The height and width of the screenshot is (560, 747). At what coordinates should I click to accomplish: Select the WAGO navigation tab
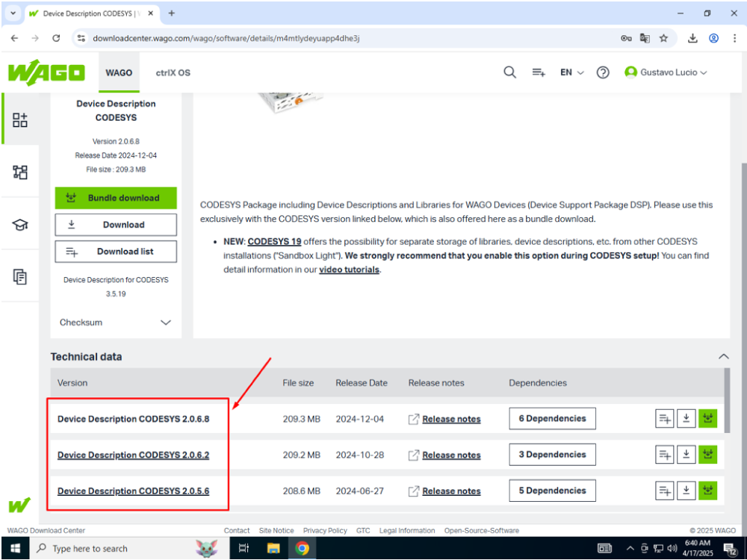[x=119, y=72]
